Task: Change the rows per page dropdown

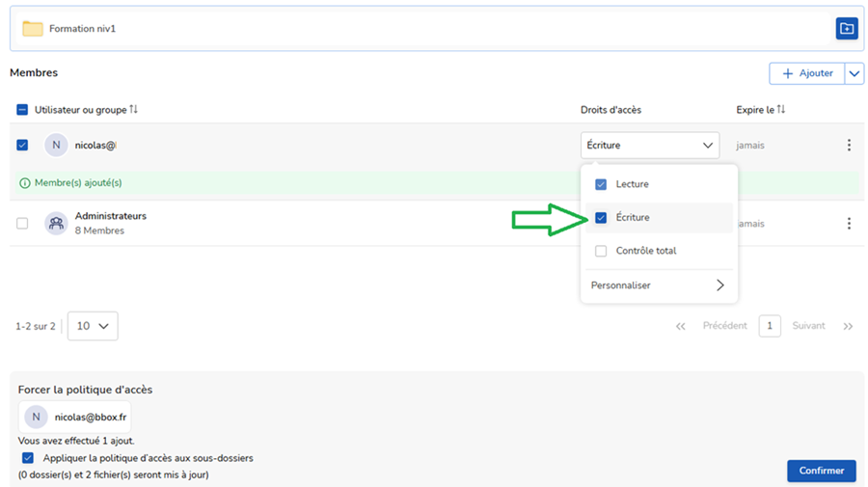Action: pyautogui.click(x=93, y=326)
